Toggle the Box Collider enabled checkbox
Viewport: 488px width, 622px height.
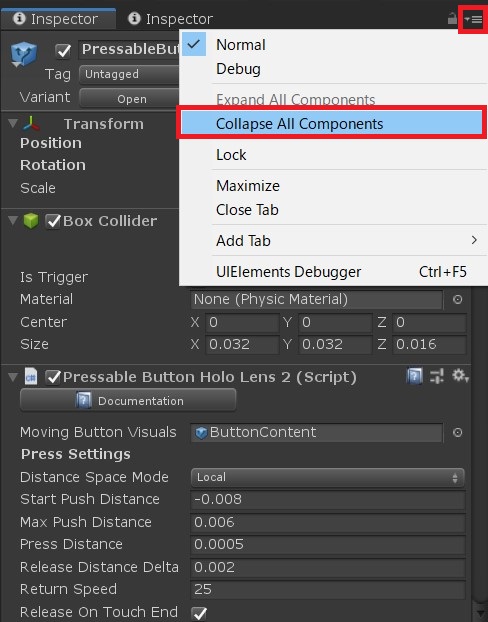pos(53,221)
